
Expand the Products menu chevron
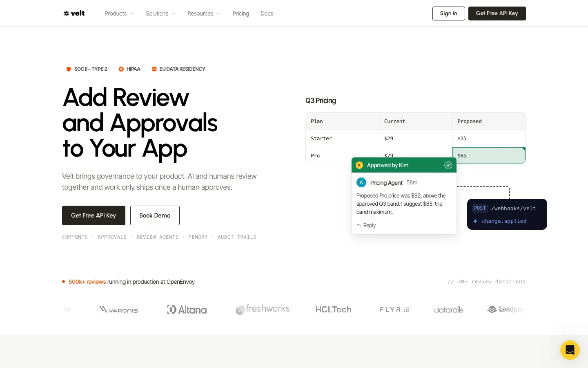[131, 13]
